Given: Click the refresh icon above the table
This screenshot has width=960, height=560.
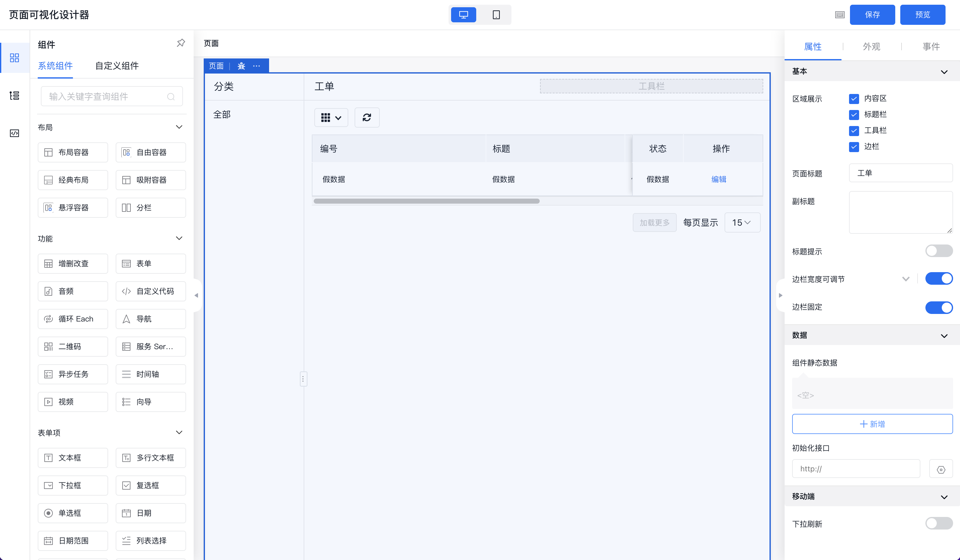Looking at the screenshot, I should (x=367, y=117).
